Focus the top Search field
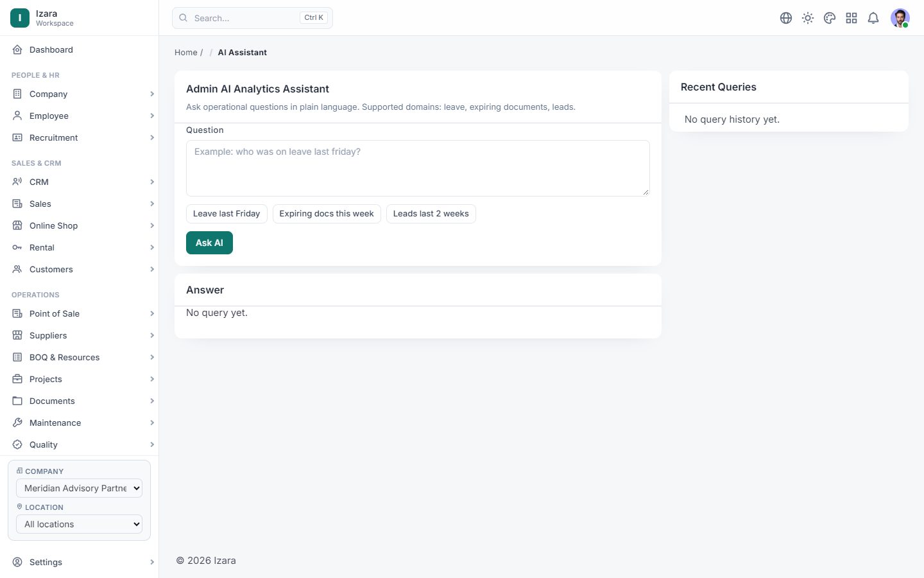The image size is (924, 578). coord(252,18)
